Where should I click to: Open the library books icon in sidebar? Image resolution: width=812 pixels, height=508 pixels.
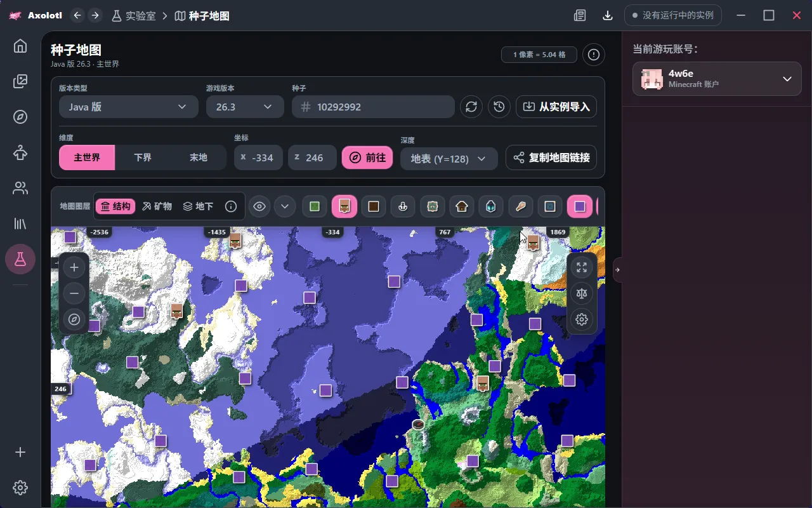20,224
